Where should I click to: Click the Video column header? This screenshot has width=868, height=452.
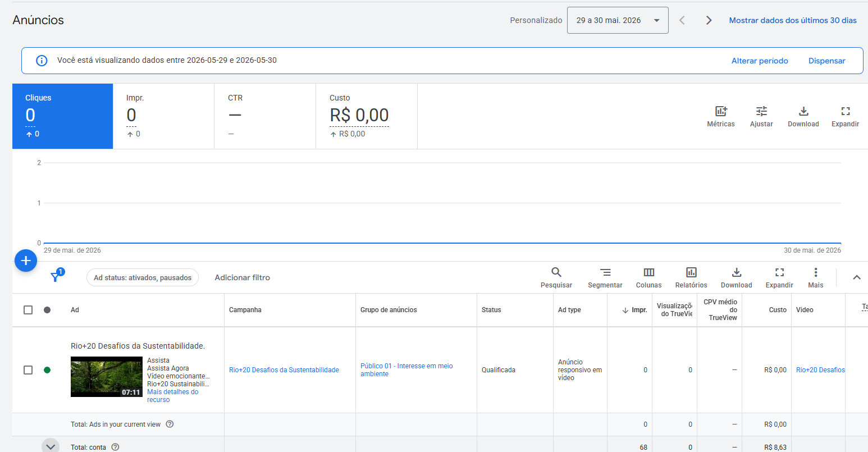805,310
